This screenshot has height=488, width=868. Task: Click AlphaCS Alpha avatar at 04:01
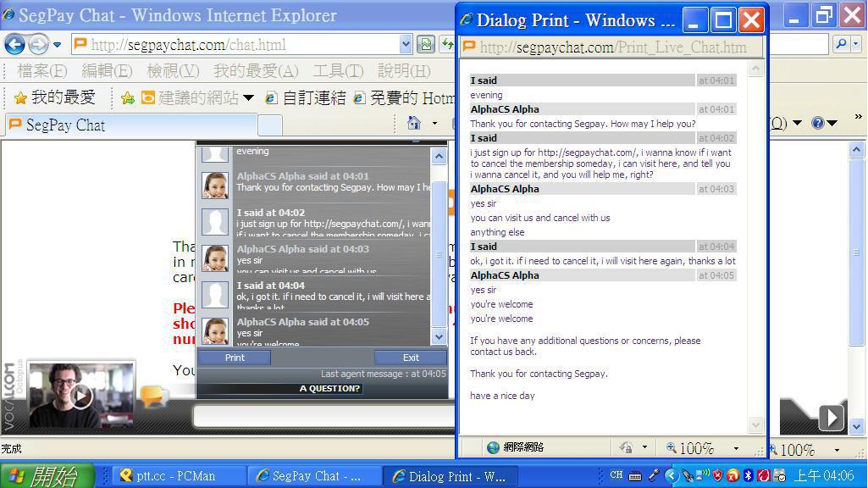pyautogui.click(x=215, y=186)
